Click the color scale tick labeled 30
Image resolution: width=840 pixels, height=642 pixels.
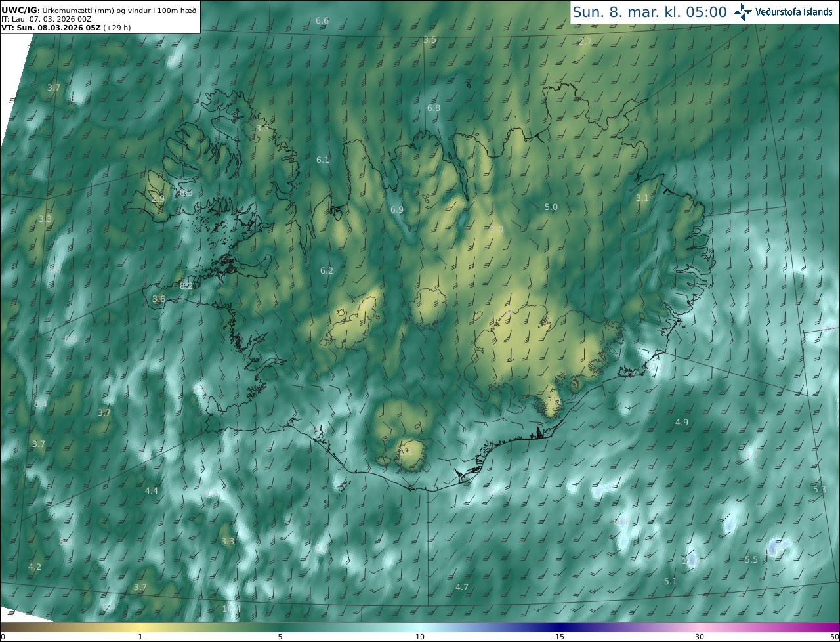pos(700,637)
